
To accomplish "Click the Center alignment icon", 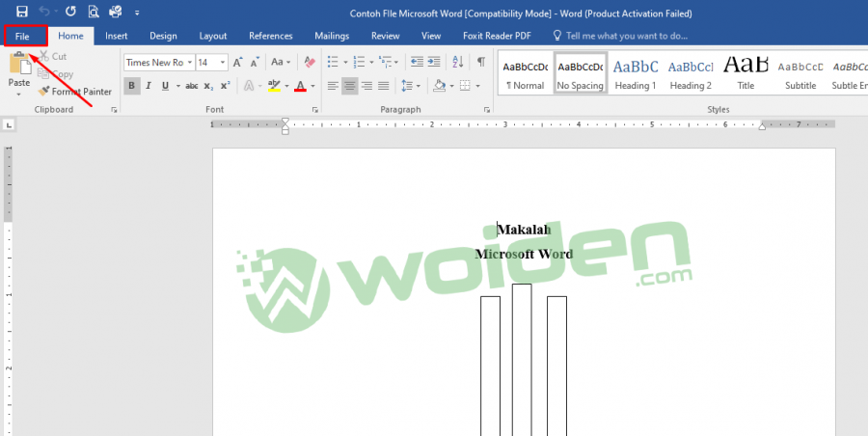I will pyautogui.click(x=350, y=86).
